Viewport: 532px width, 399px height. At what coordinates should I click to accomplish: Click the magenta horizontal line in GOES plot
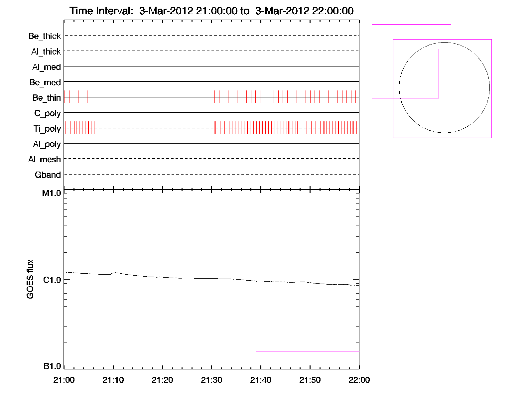click(x=308, y=351)
